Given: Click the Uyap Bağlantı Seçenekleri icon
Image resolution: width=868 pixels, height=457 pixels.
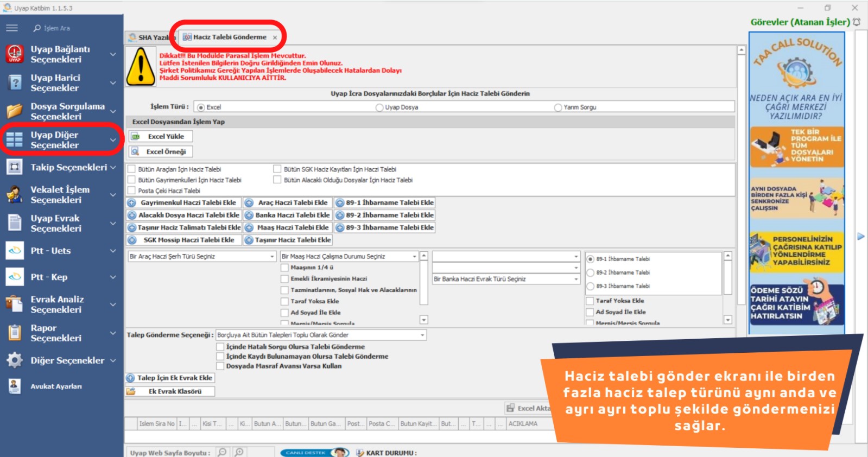Looking at the screenshot, I should (x=15, y=54).
